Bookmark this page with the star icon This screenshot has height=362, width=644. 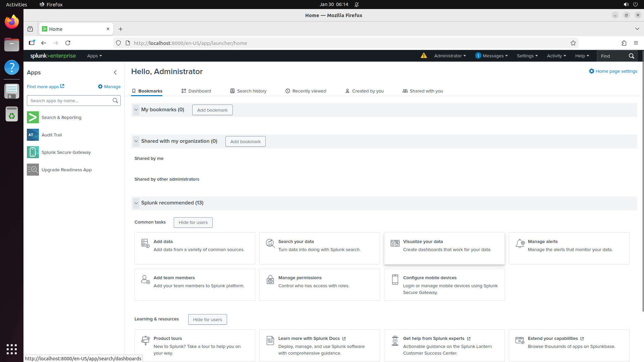[x=573, y=43]
